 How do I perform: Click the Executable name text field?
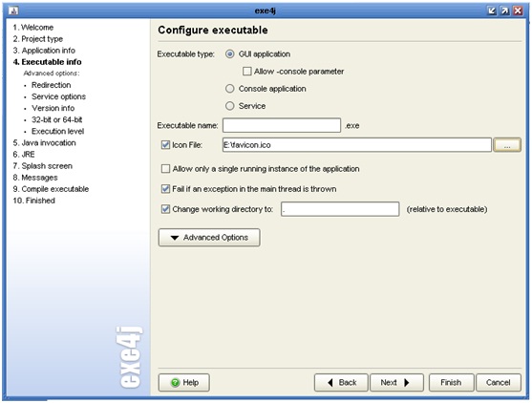[282, 125]
